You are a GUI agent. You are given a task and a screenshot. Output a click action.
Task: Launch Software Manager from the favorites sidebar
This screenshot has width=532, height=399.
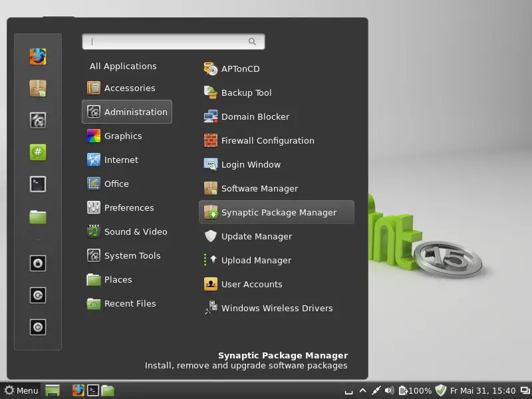pyautogui.click(x=38, y=88)
